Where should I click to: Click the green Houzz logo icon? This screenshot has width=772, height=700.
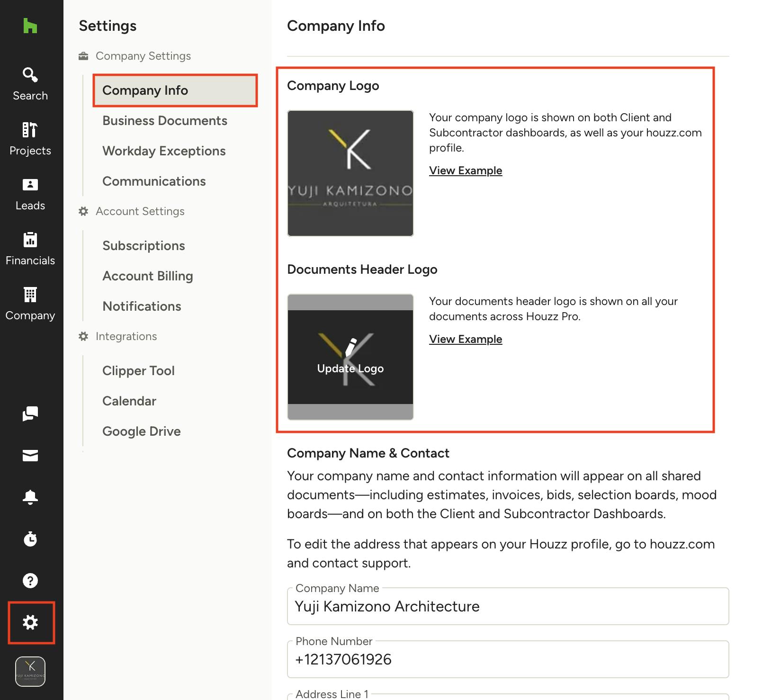[x=30, y=26]
